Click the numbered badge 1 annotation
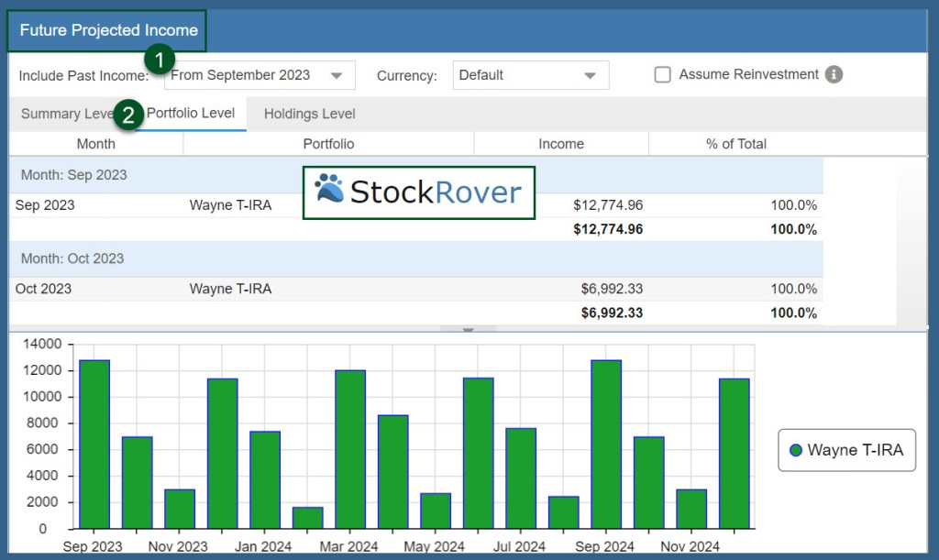The image size is (939, 560). [x=160, y=60]
